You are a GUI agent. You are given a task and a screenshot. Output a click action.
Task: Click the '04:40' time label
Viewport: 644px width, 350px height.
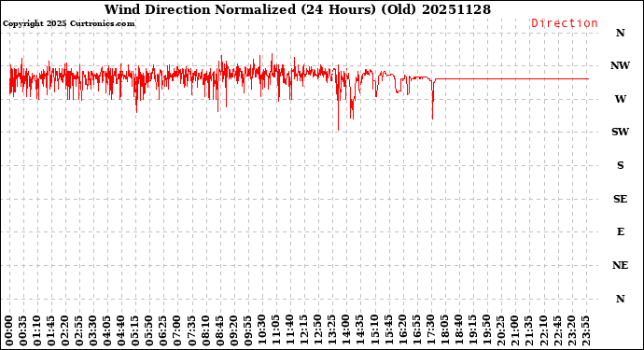click(x=121, y=331)
